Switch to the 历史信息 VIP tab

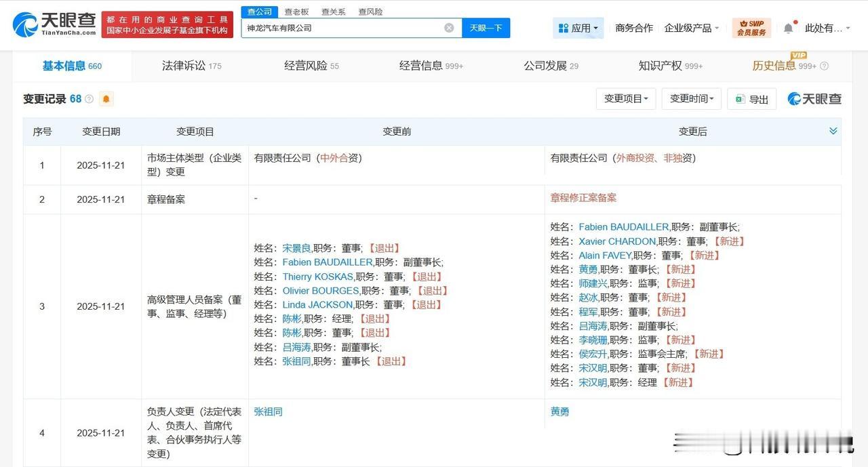783,66
